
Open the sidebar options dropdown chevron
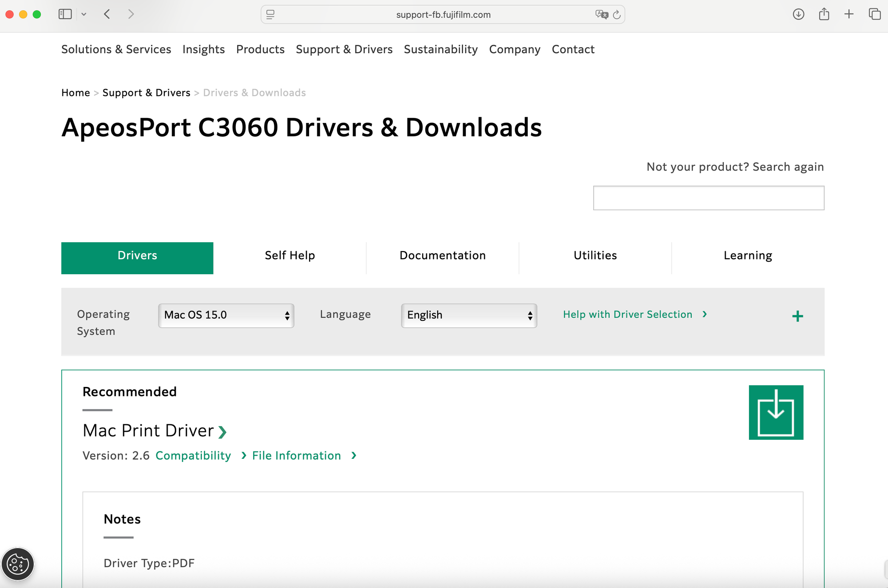[83, 14]
